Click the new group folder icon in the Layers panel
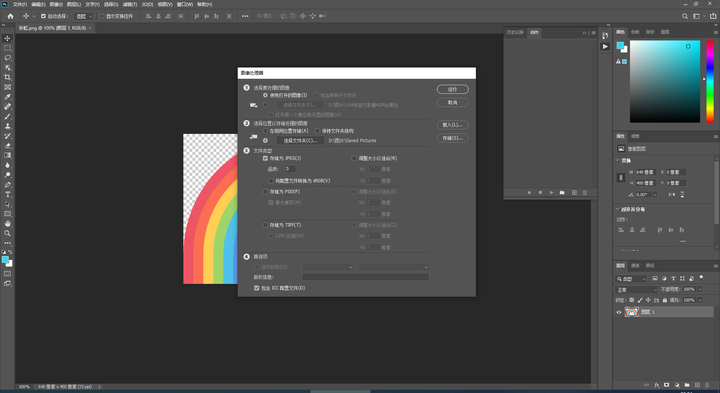 click(x=687, y=385)
